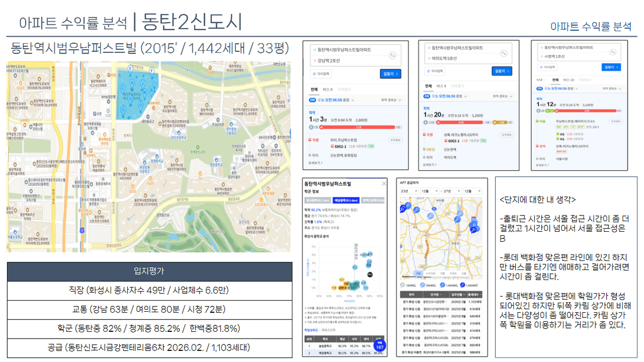Select the 전체 tab in 강남역 panel
This screenshot has width=644, height=362.
[x=314, y=89]
